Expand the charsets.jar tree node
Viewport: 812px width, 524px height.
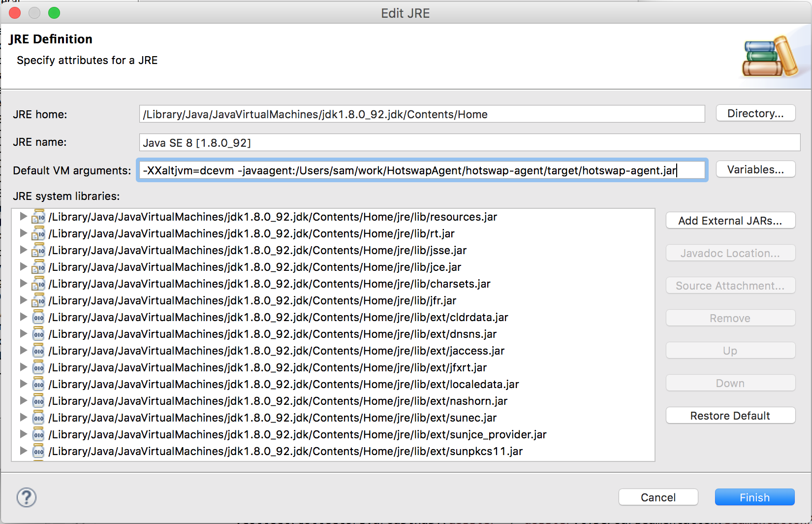tap(23, 284)
